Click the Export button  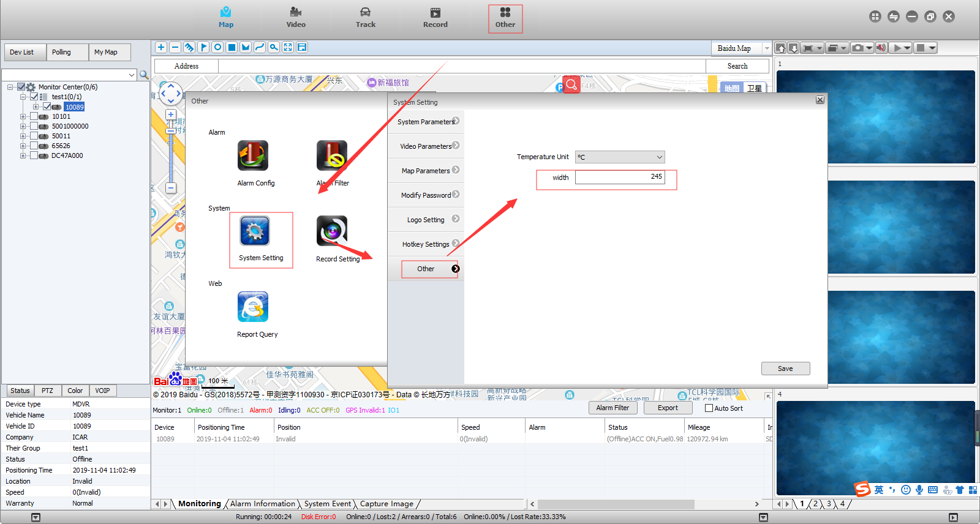tap(668, 408)
